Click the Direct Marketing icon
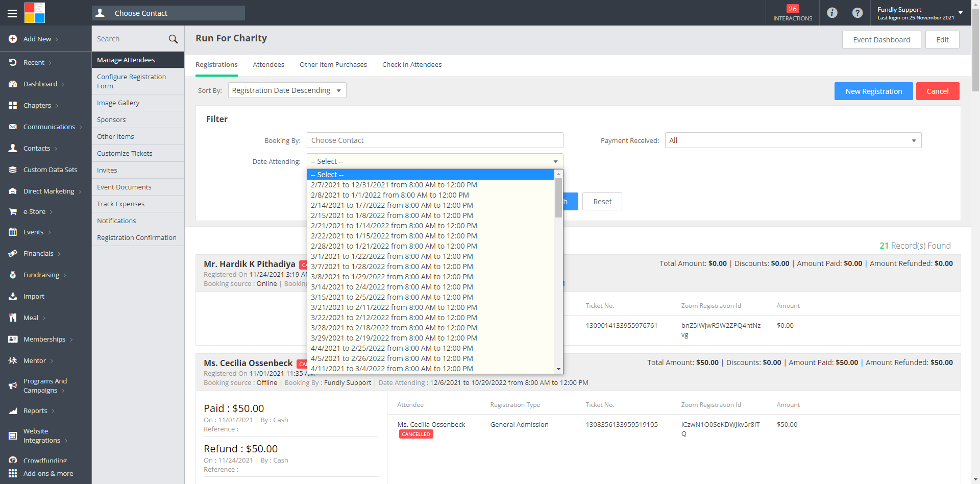The image size is (980, 484). (13, 191)
